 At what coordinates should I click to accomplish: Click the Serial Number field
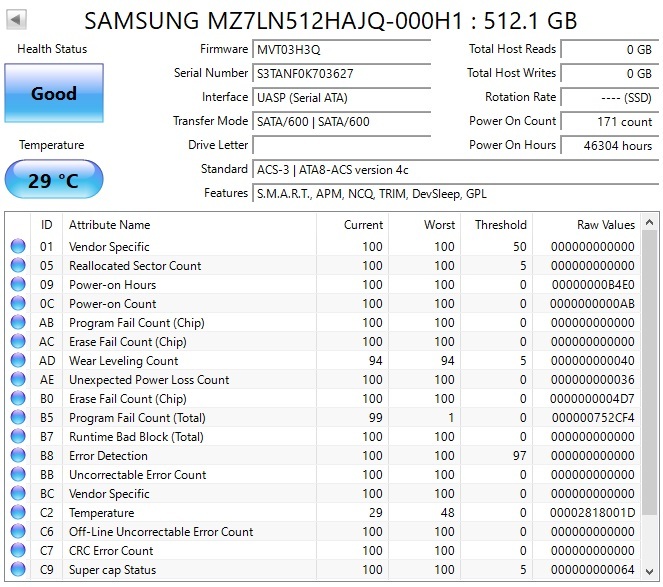point(341,74)
